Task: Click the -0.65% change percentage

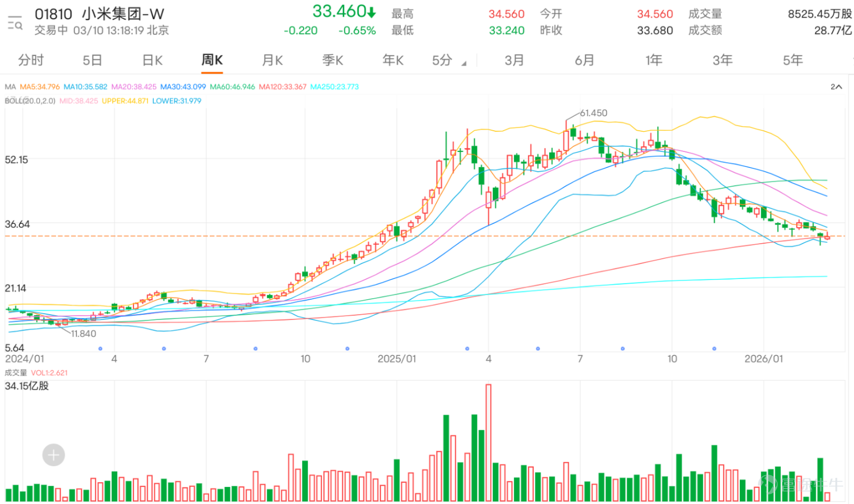Action: tap(357, 30)
